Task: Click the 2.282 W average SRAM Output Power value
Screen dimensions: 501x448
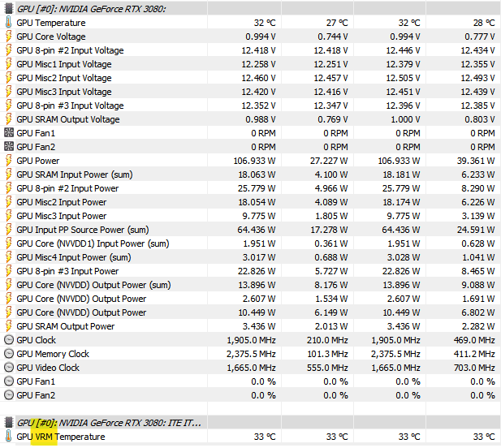Action: pos(477,326)
